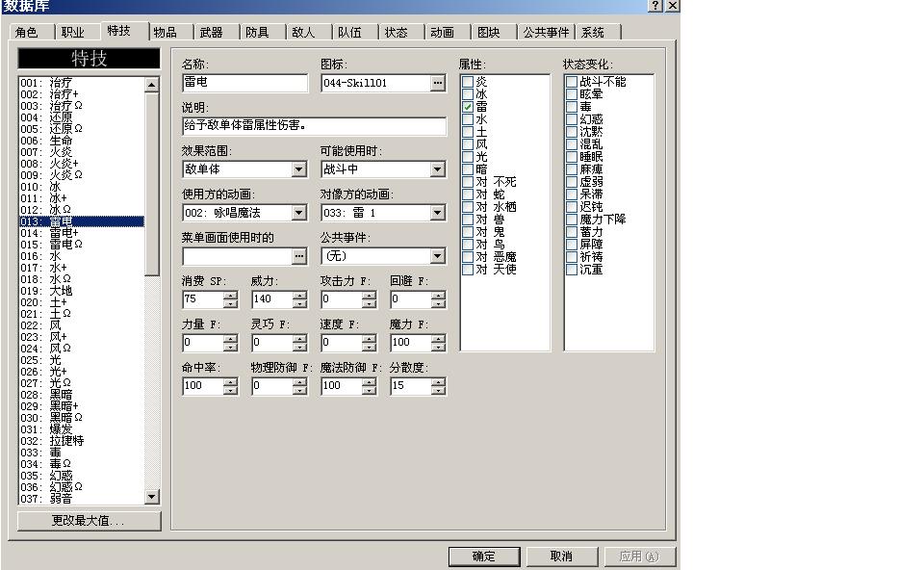Screen dimensions: 924x570
Task: Decrease the 威力 value with down arrow
Action: tap(300, 303)
